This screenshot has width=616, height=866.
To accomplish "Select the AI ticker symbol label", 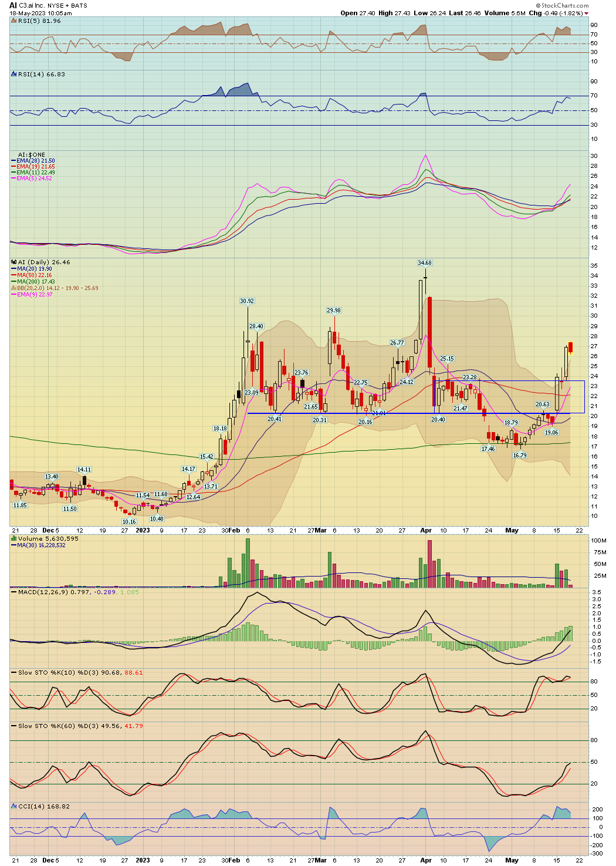I will [x=12, y=4].
